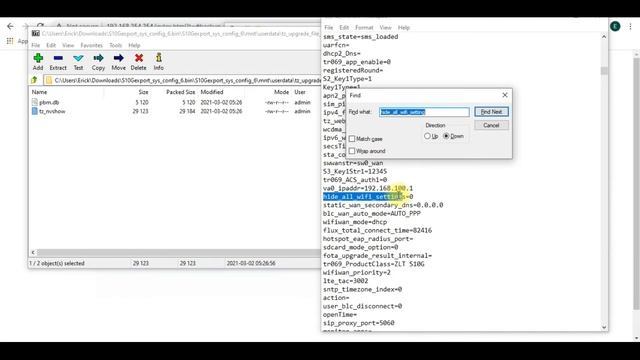The height and width of the screenshot is (360, 640).
Task: Click the red Delete icon
Action: (138, 62)
